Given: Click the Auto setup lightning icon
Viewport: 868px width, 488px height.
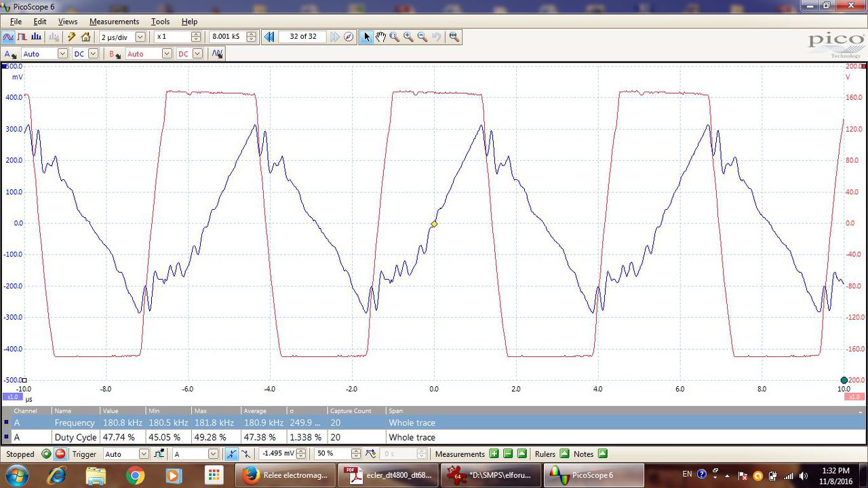Looking at the screenshot, I should 71,37.
